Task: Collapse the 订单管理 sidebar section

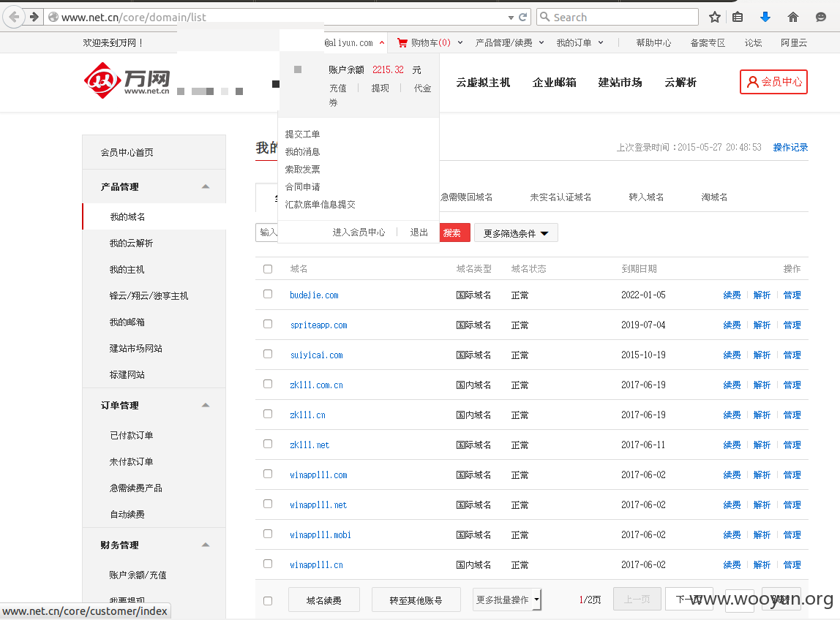Action: click(206, 405)
